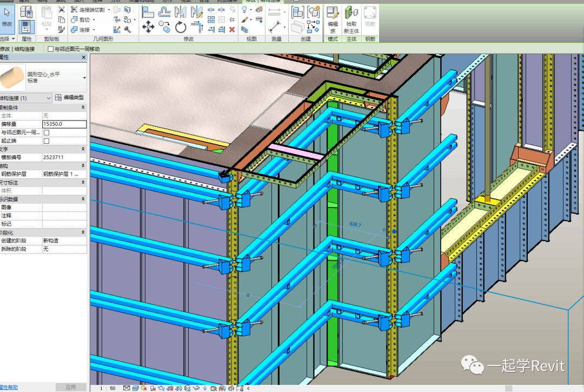Image resolution: width=584 pixels, height=392 pixels.
Task: Click the 偏移量 value field 15350.0
Action: pyautogui.click(x=64, y=124)
